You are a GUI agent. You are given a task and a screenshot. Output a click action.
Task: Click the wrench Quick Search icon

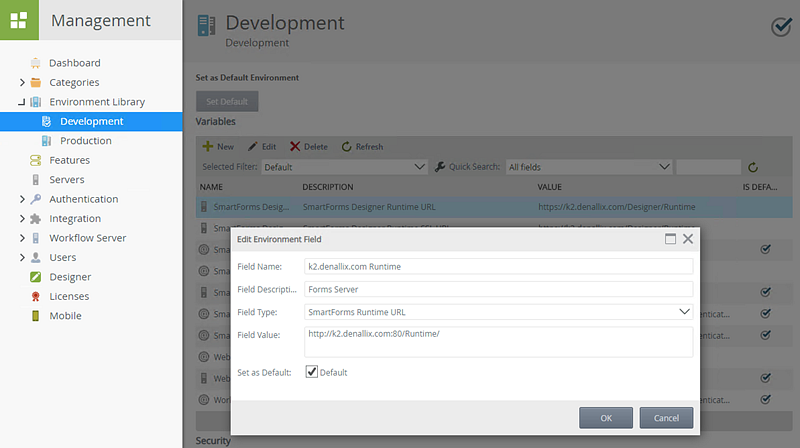click(440, 167)
